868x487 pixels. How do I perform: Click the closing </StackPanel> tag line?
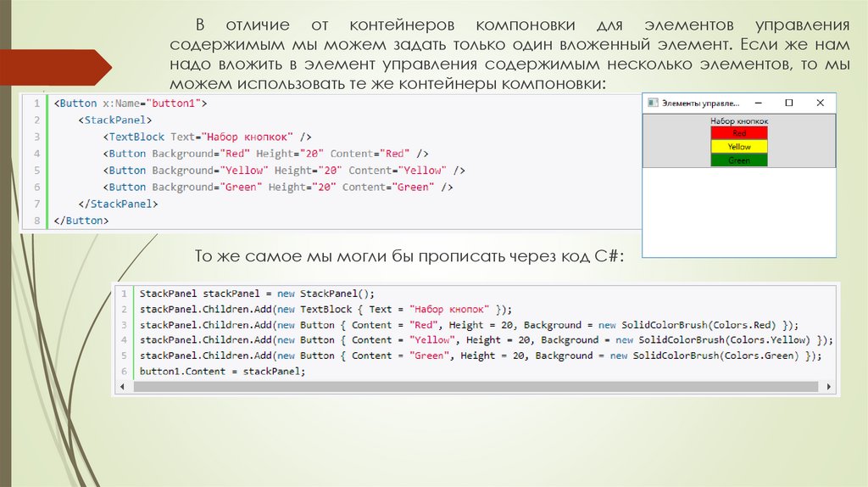click(x=118, y=204)
